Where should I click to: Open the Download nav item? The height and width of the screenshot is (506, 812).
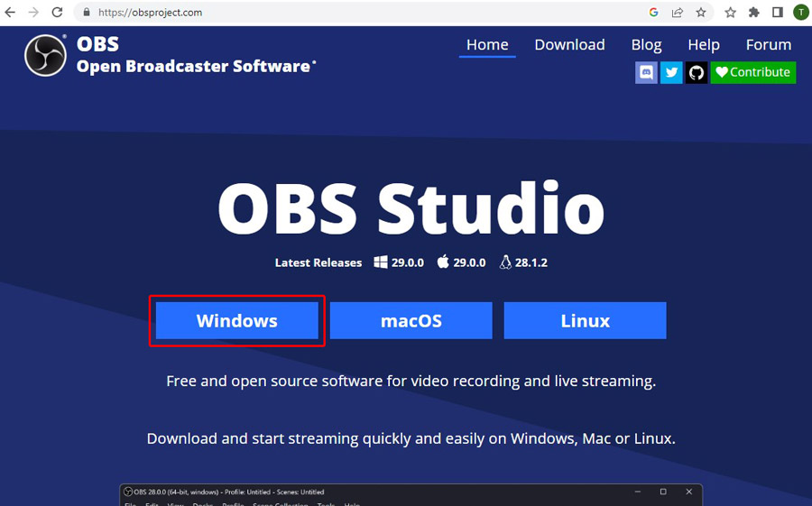(x=569, y=45)
